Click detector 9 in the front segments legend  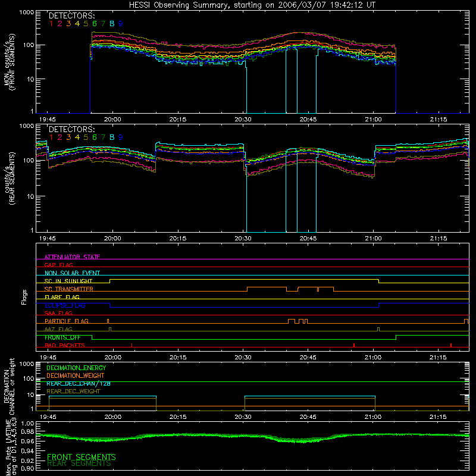[121, 24]
